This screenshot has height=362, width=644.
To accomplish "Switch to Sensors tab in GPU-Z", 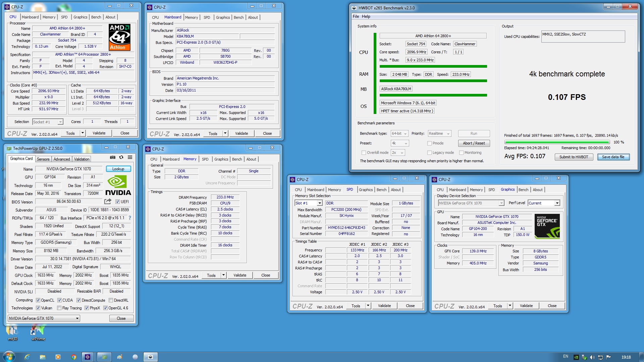I will [43, 159].
